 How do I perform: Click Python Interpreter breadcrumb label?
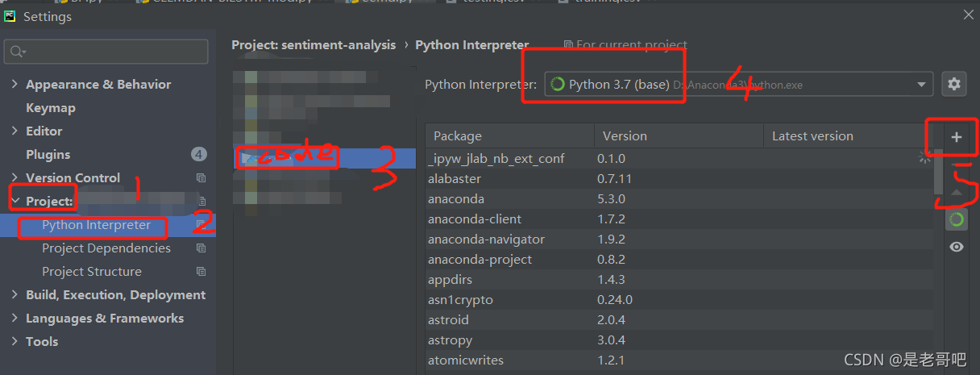pos(472,45)
